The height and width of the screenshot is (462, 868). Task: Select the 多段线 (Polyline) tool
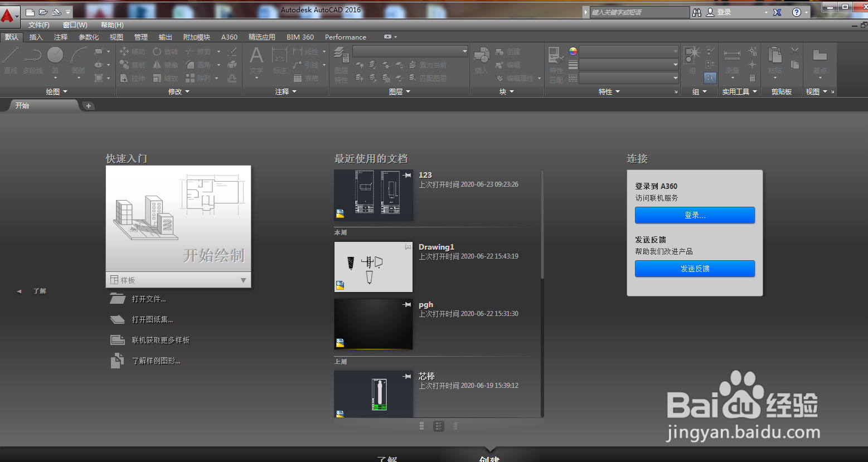pos(33,60)
